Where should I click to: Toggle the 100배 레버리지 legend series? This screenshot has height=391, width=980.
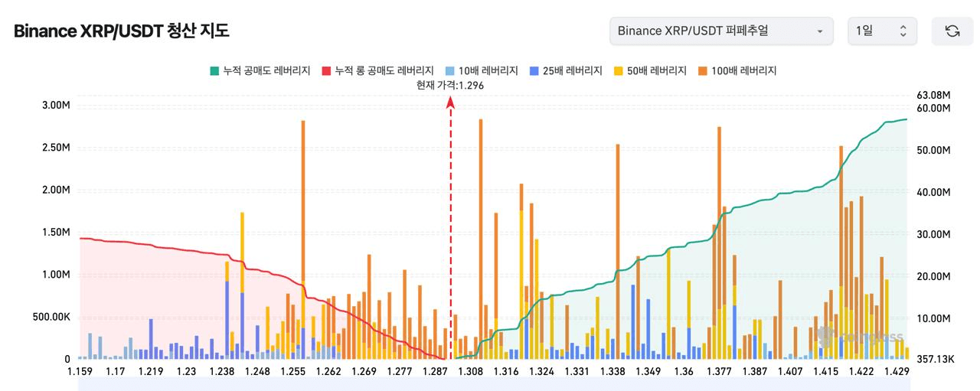tap(737, 70)
